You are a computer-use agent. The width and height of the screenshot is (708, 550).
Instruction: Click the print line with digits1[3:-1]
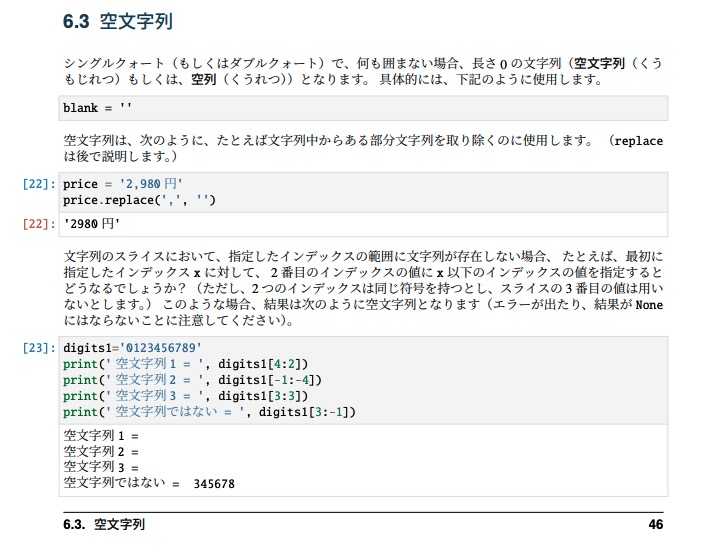click(210, 412)
